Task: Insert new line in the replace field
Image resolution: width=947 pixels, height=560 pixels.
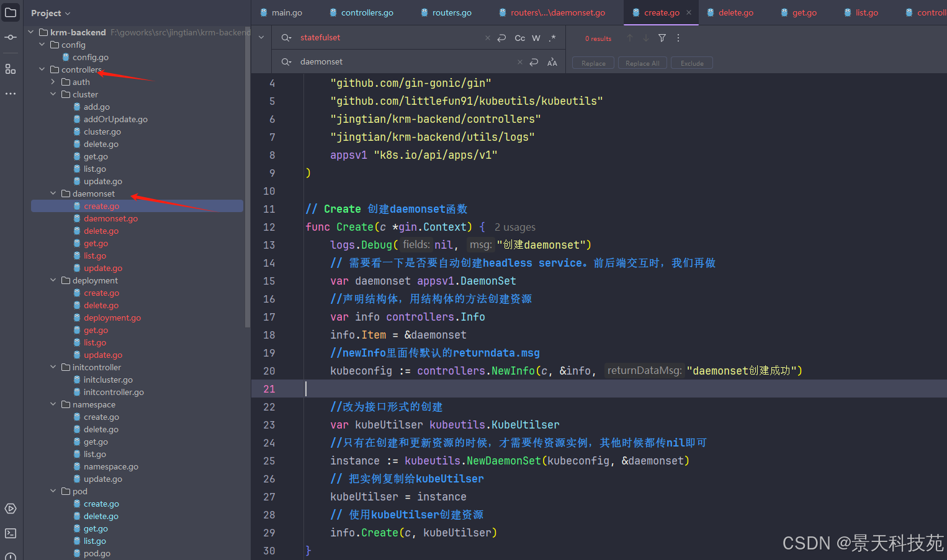Action: [534, 62]
